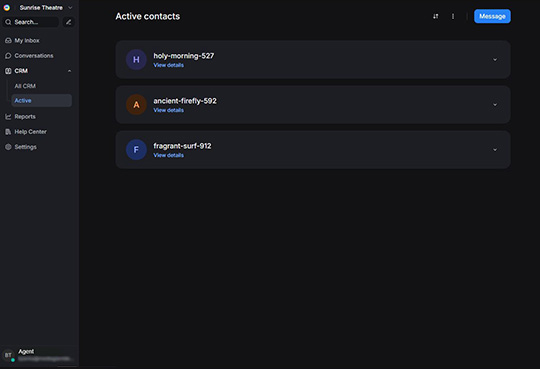Open View details for fragrant-surf-912
This screenshot has height=369, width=540.
tap(168, 155)
